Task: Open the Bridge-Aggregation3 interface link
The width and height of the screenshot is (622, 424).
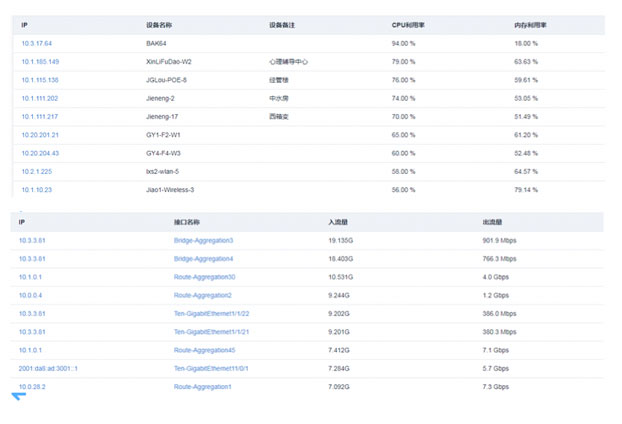Action: pyautogui.click(x=203, y=240)
